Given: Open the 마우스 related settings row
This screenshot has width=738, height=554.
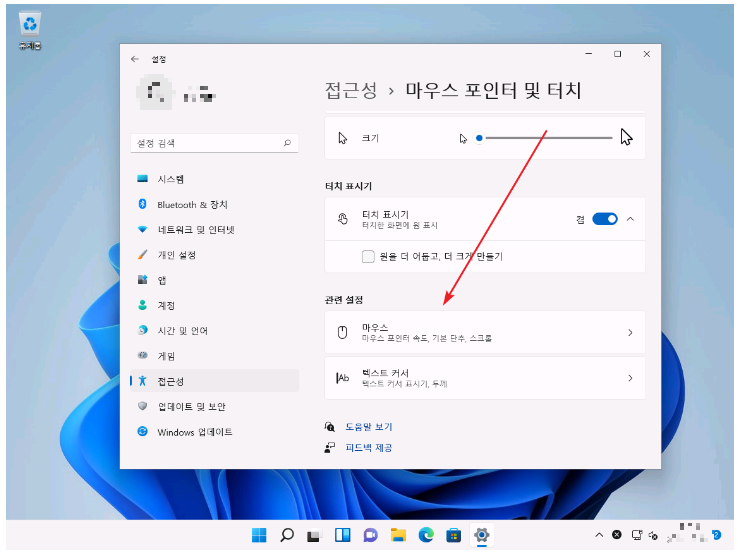Looking at the screenshot, I should pyautogui.click(x=485, y=332).
